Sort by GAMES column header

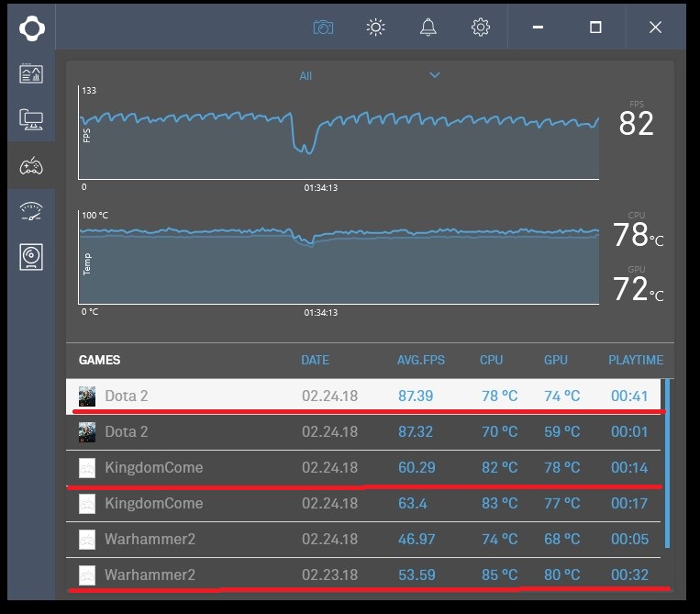click(100, 360)
